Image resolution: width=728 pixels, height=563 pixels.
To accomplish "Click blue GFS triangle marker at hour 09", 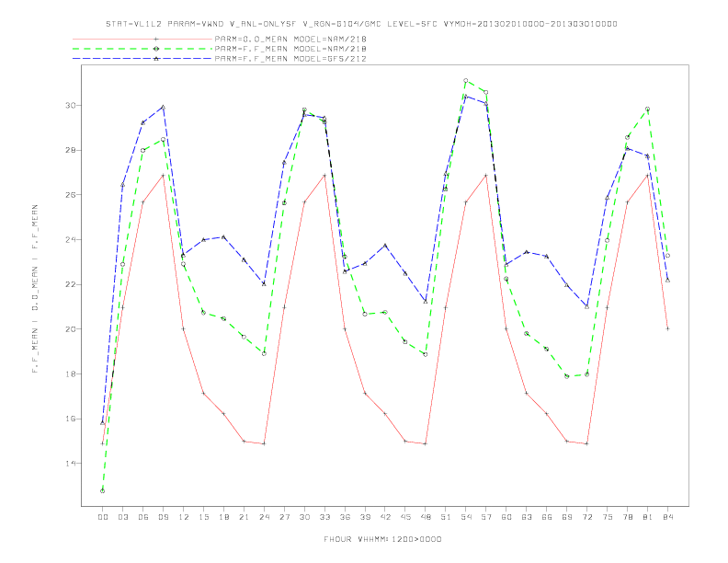I will tap(163, 108).
